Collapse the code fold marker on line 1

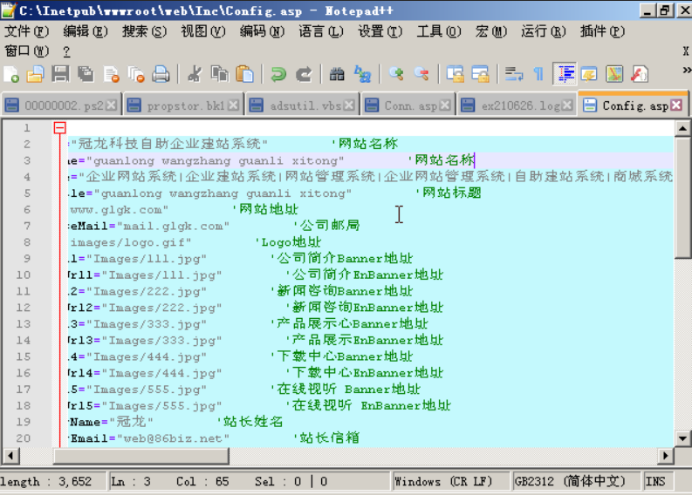pyautogui.click(x=60, y=128)
